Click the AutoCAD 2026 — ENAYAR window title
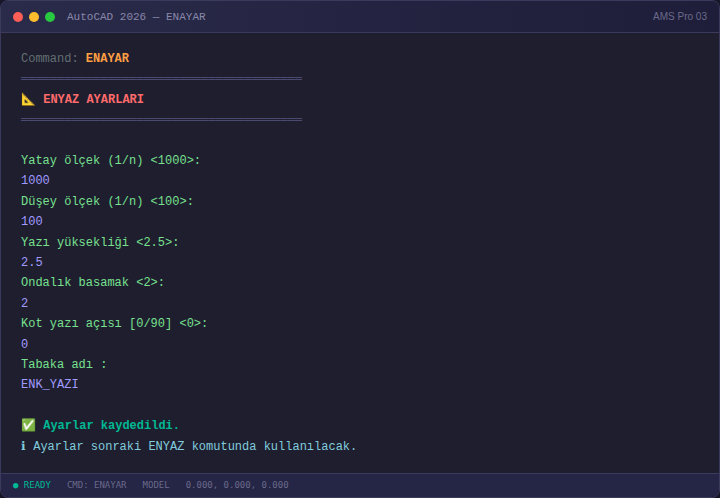The width and height of the screenshot is (720, 498). click(136, 17)
